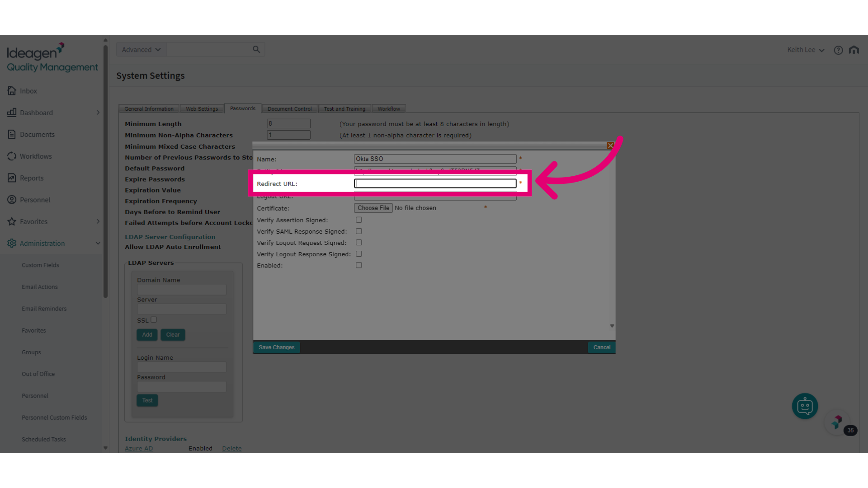Click the Personnel person icon

(12, 200)
